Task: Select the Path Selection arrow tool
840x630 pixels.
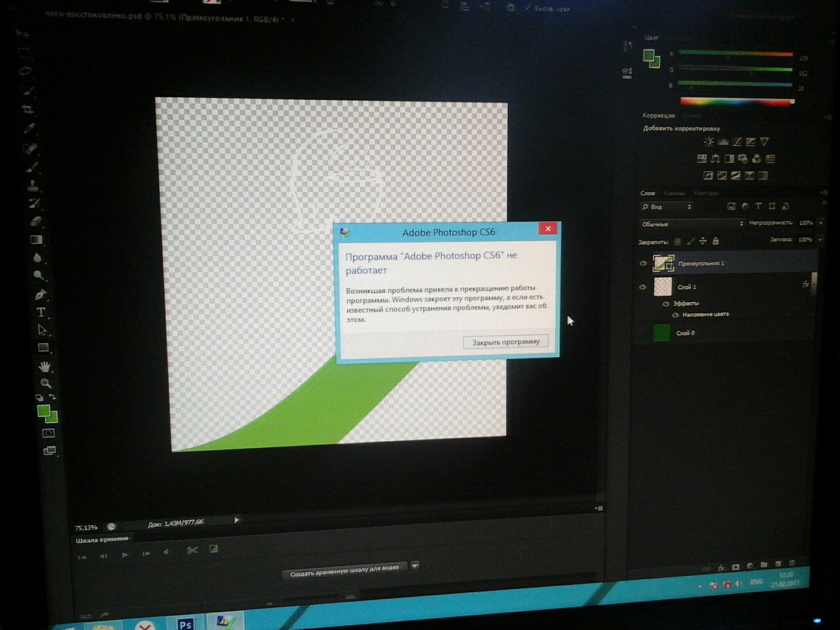Action: click(x=42, y=330)
